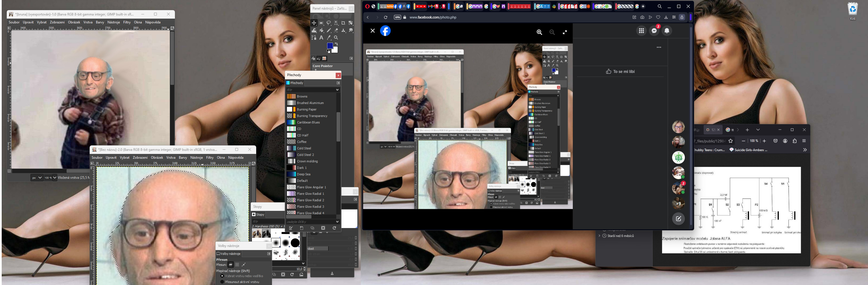Open the px unit dropdown in bruna window
Viewport: 868px width, 285px height.
[36, 178]
